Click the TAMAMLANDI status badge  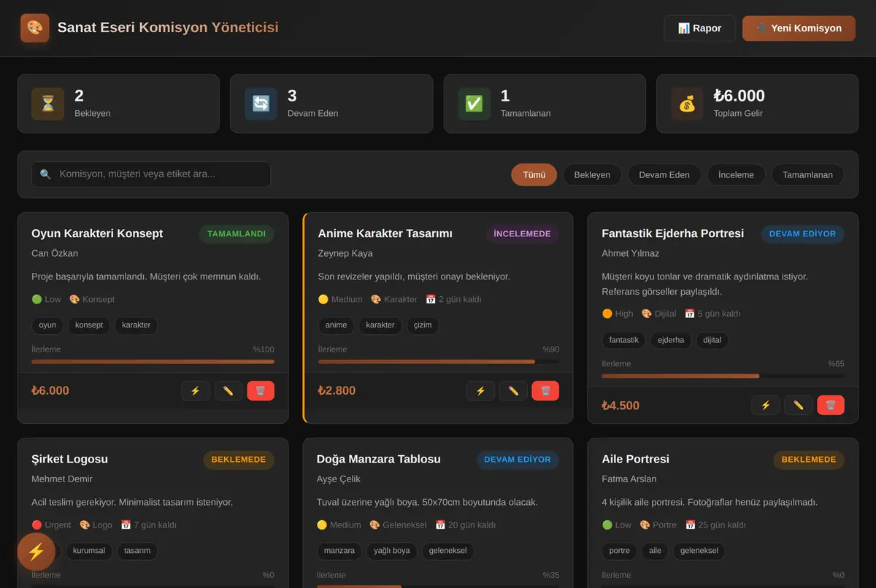pos(237,234)
